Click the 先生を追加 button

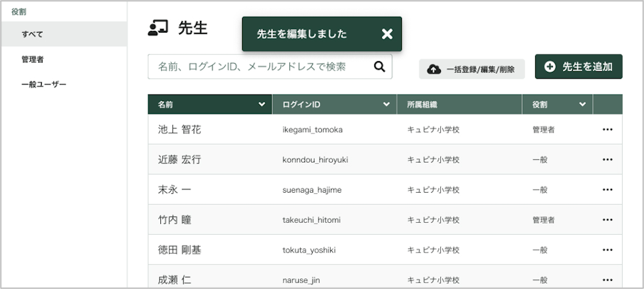click(x=579, y=67)
